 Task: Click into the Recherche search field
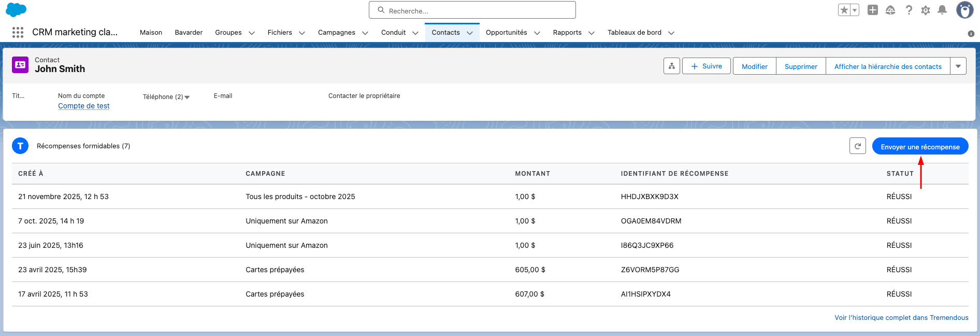(472, 10)
